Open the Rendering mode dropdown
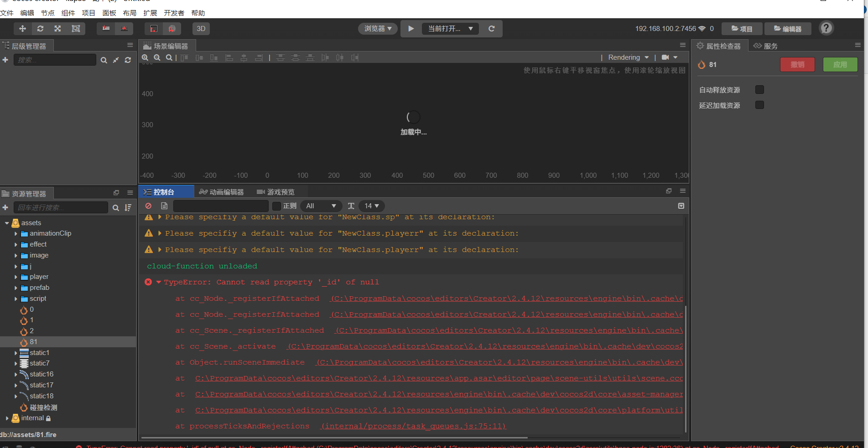The height and width of the screenshot is (448, 868). tap(629, 57)
